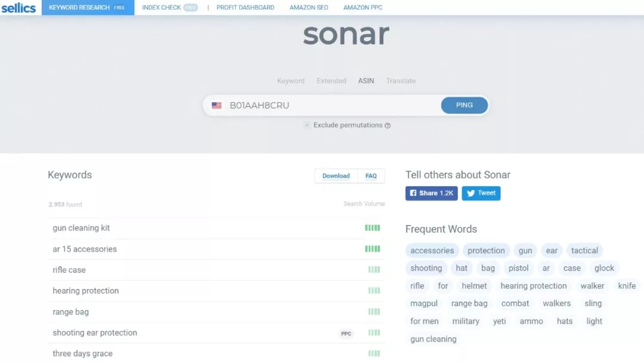
Task: Click the 'tactical' frequent word tag
Action: (x=584, y=251)
